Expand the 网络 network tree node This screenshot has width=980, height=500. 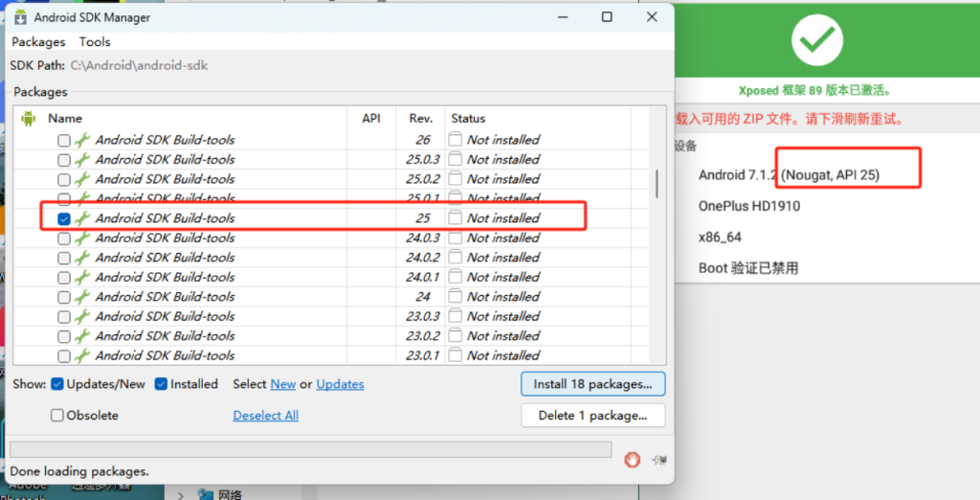point(181,495)
